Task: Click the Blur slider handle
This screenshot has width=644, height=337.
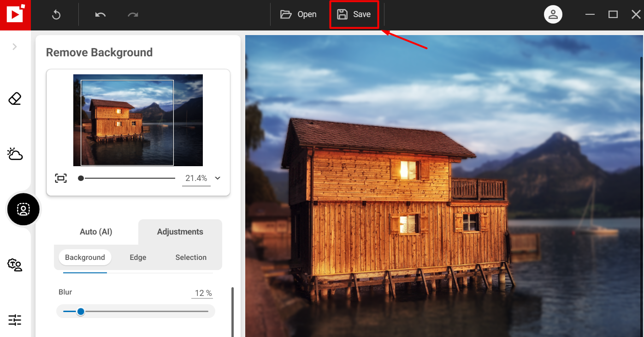Action: click(x=81, y=312)
